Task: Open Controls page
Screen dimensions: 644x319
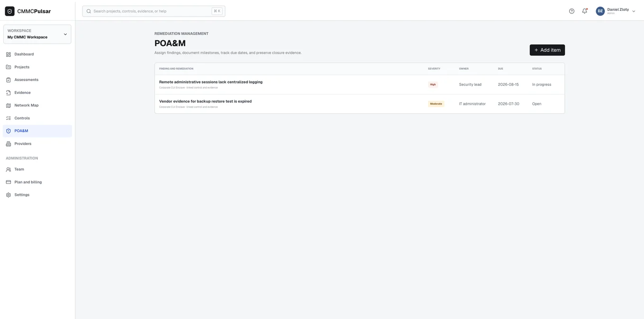Action: [37, 118]
